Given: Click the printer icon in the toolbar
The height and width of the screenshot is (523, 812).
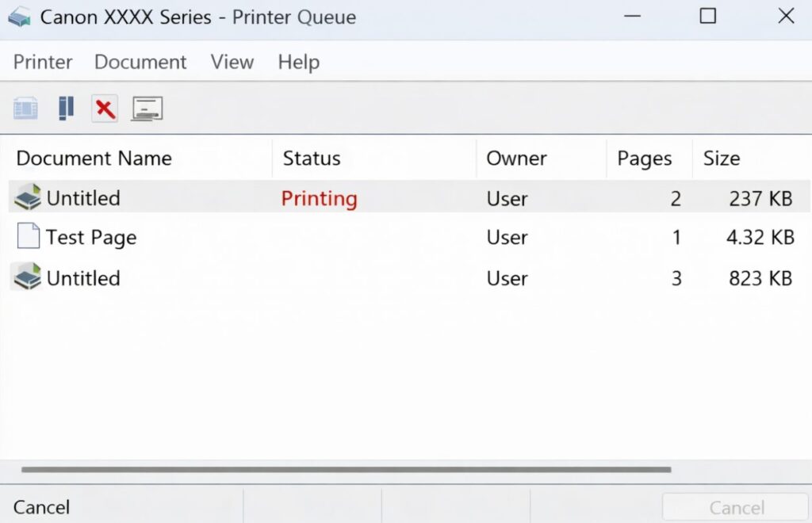Looking at the screenshot, I should tap(25, 108).
